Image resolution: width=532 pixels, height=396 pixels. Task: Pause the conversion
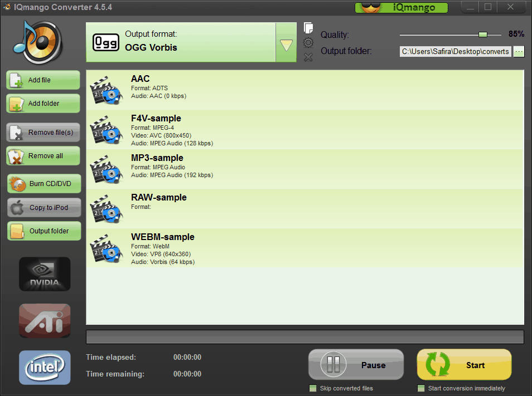(x=356, y=365)
